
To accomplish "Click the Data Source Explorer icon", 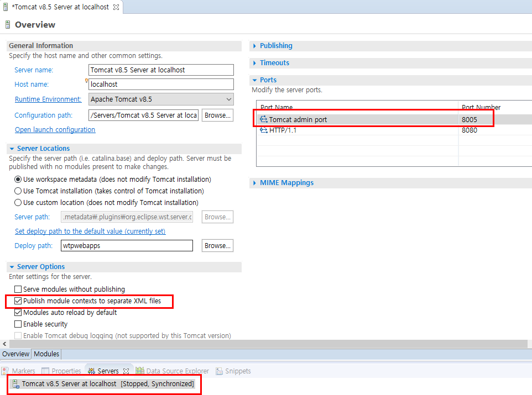I will point(140,371).
